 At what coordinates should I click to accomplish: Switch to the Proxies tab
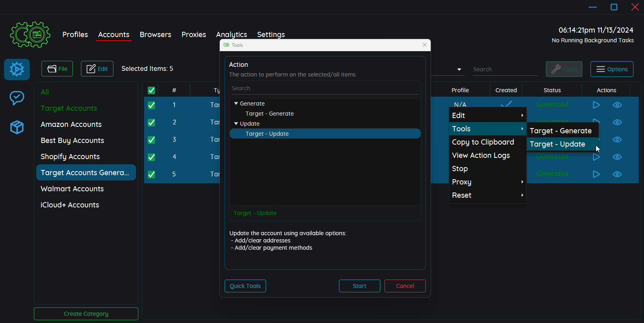194,35
